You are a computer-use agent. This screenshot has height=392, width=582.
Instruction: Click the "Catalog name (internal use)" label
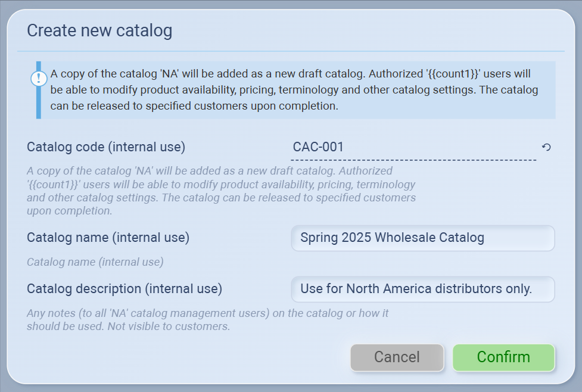coord(108,238)
